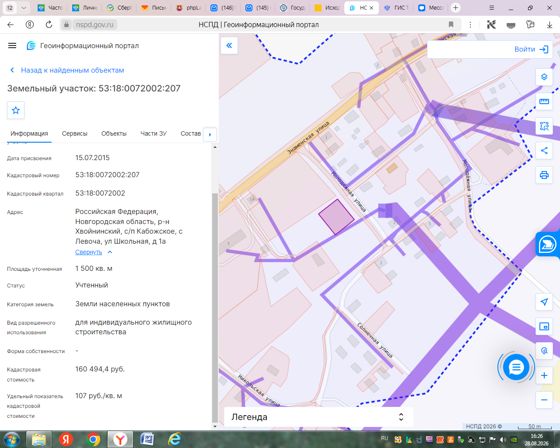The image size is (560, 448).
Task: Open the round chat bubble button
Action: [516, 367]
